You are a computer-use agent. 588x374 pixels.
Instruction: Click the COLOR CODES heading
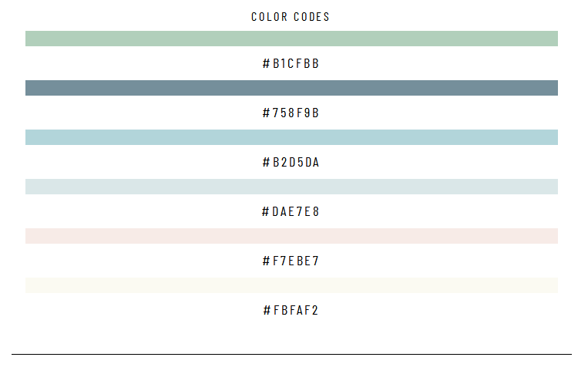291,17
